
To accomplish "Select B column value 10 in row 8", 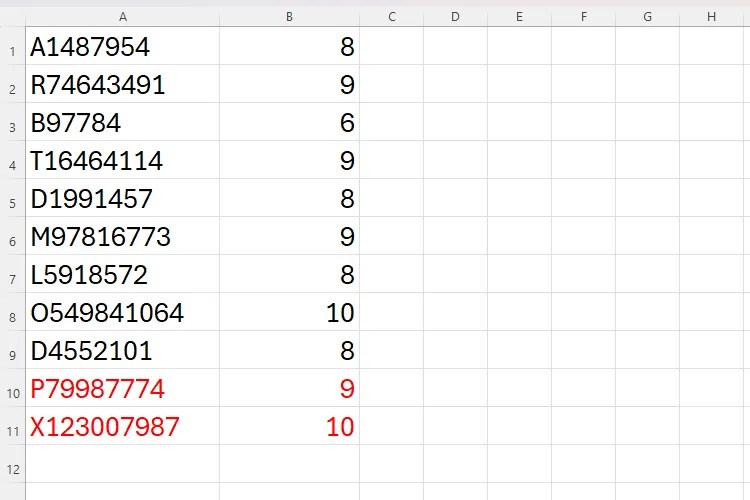I will click(289, 312).
